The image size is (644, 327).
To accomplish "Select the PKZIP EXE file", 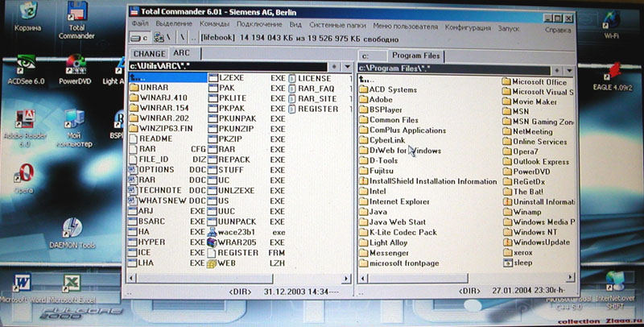I will pos(246,139).
